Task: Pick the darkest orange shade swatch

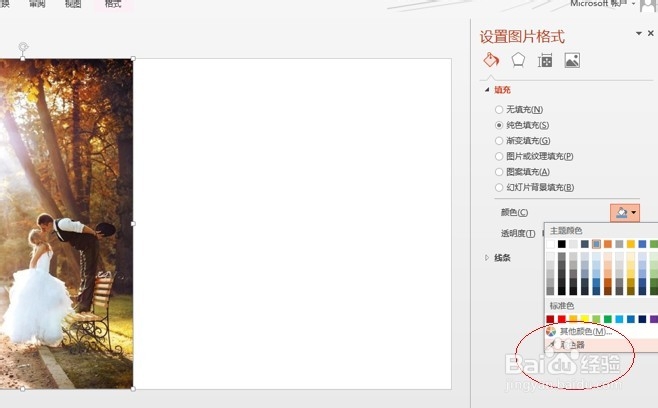Action: coord(608,291)
